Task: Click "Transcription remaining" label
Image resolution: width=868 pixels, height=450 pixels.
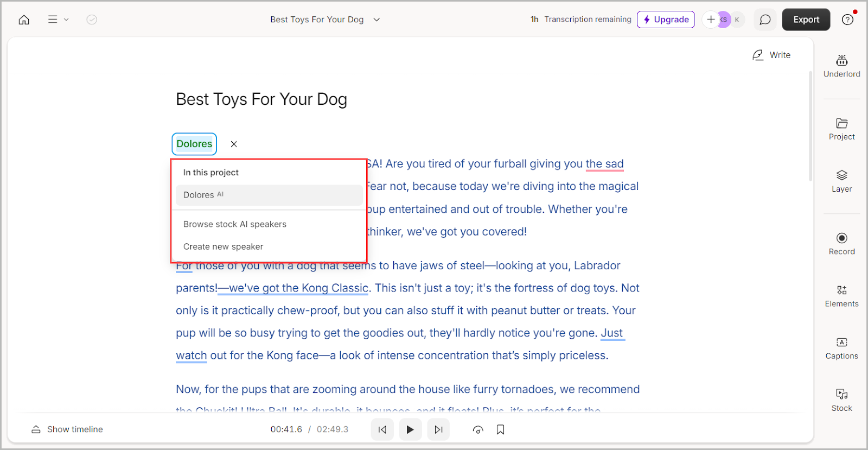Action: point(588,20)
